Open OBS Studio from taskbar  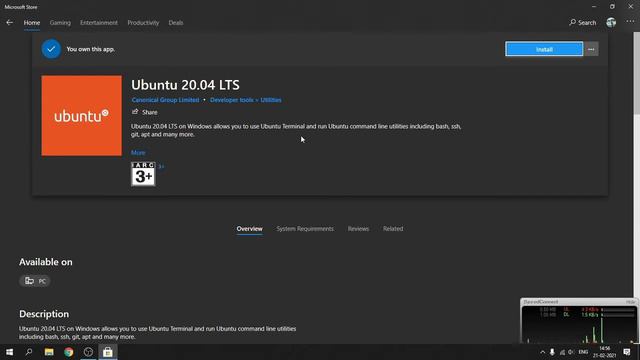[x=88, y=352]
